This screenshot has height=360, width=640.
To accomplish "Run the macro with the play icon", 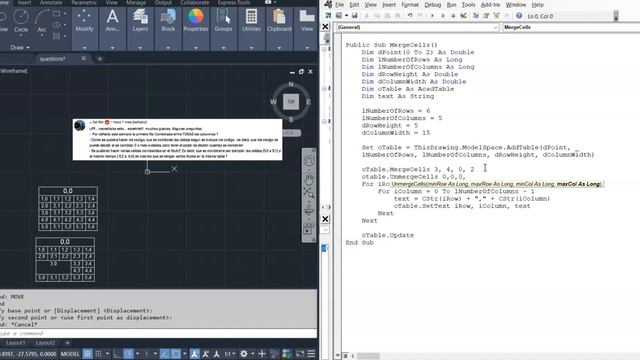I will click(x=432, y=16).
